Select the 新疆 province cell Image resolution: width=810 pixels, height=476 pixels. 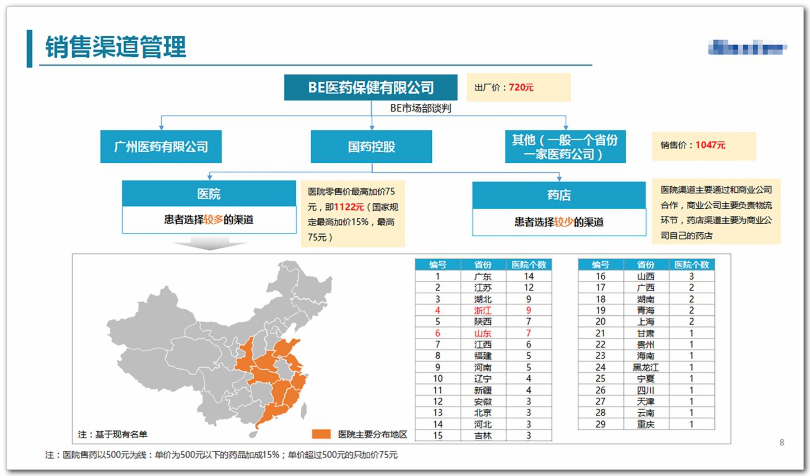[x=483, y=390]
